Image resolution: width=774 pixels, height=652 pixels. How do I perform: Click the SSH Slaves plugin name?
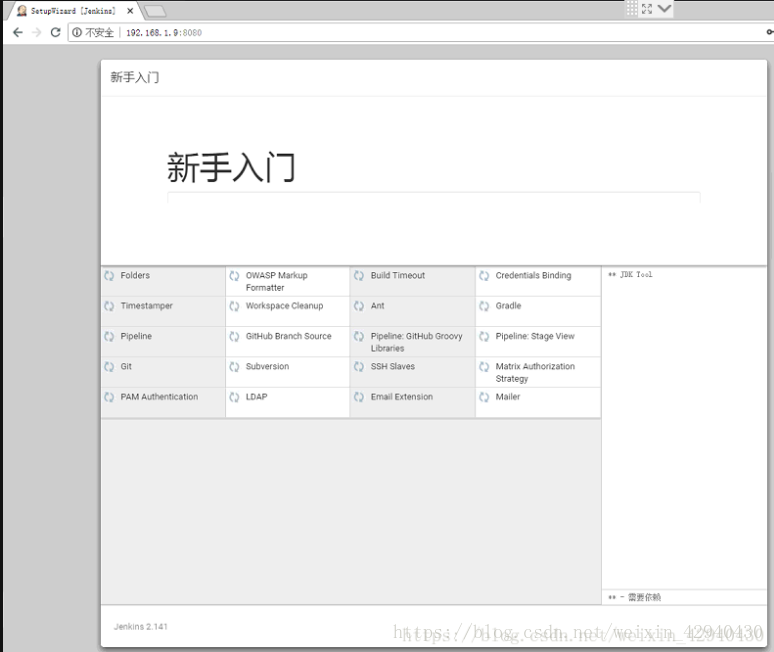393,366
